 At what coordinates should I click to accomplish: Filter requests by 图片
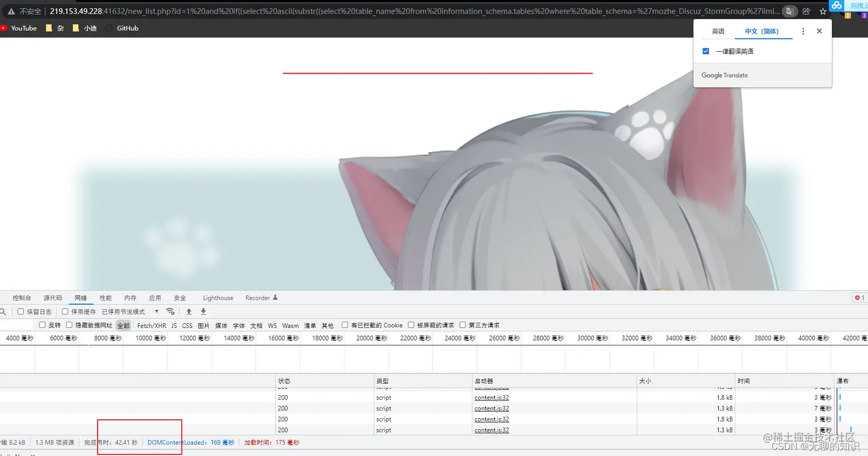(204, 325)
